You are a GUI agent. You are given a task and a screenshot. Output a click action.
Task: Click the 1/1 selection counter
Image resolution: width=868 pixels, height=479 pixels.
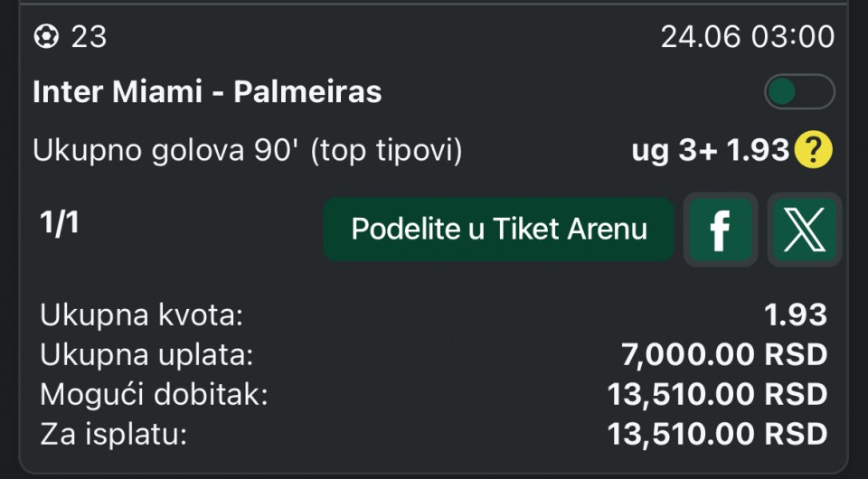coord(60,223)
